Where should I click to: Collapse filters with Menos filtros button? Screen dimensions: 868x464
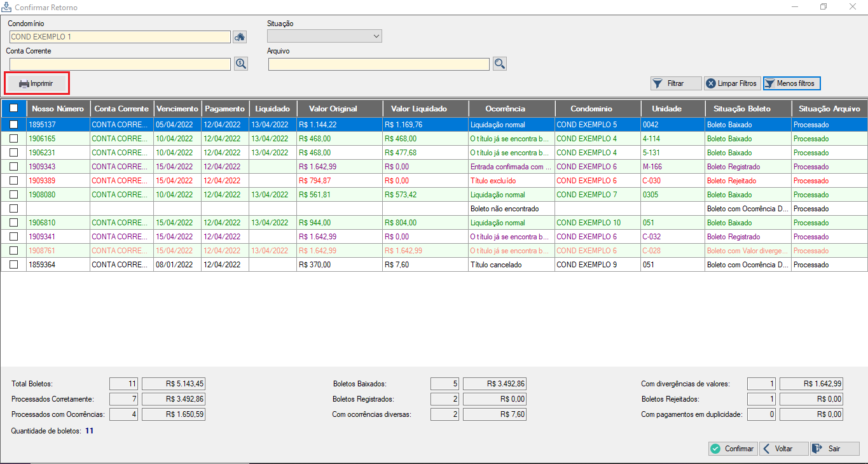tap(792, 83)
